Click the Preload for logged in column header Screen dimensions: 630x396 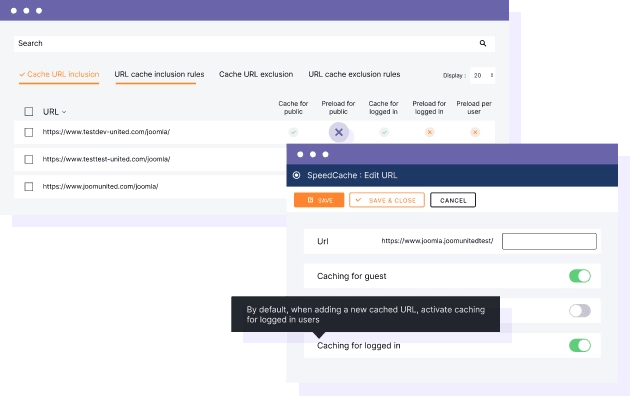[429, 108]
